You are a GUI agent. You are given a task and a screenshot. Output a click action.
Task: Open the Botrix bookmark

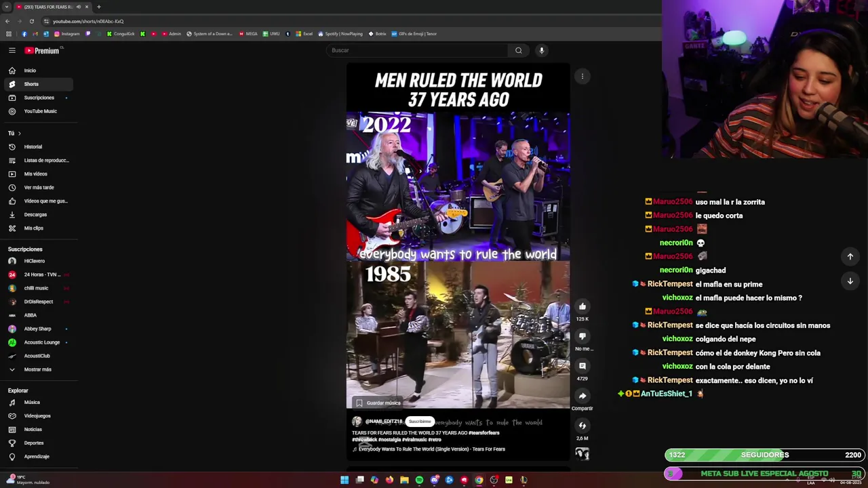[x=377, y=34]
